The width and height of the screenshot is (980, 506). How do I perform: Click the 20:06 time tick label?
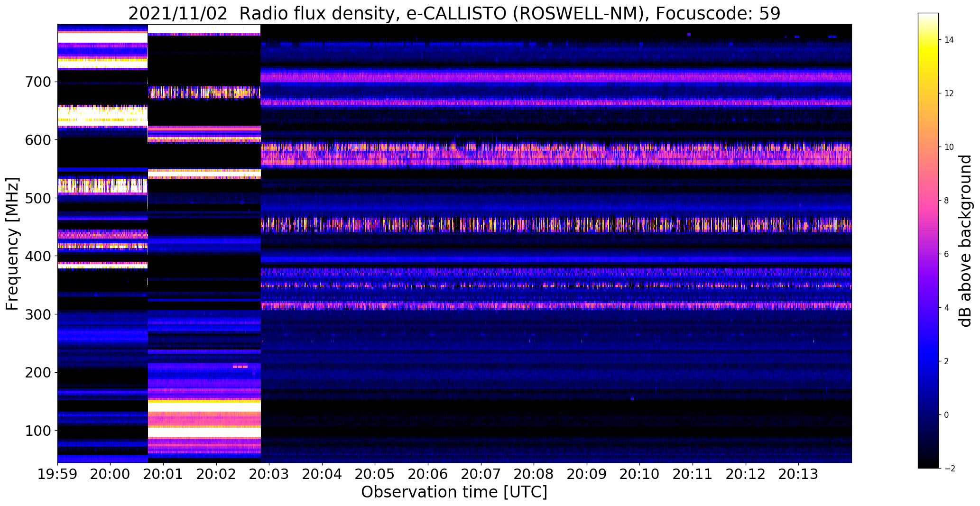coord(428,474)
